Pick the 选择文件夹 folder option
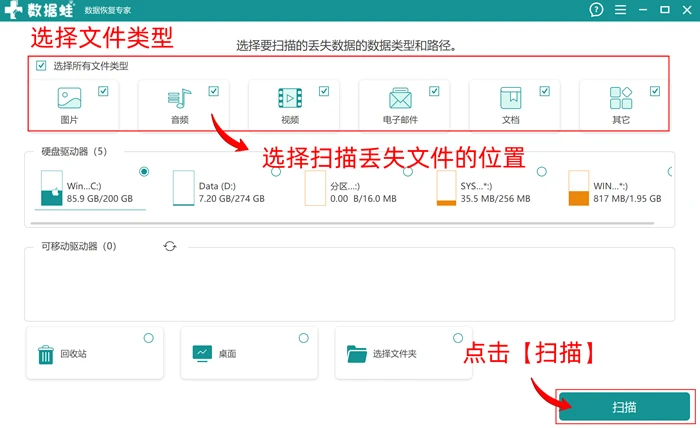This screenshot has width=700, height=428. point(404,353)
